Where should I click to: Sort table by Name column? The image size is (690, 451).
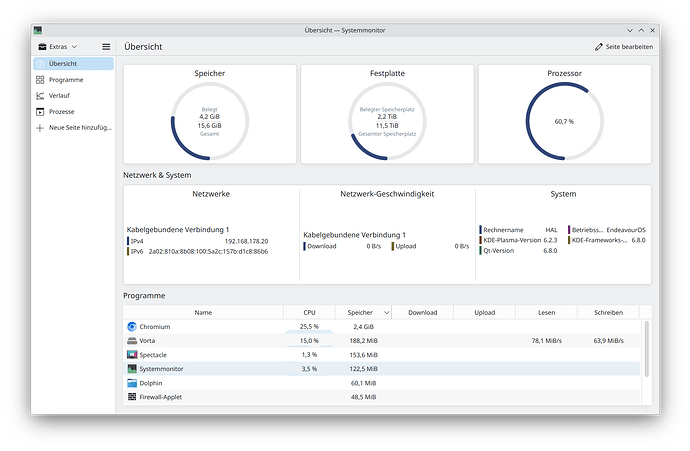(203, 312)
